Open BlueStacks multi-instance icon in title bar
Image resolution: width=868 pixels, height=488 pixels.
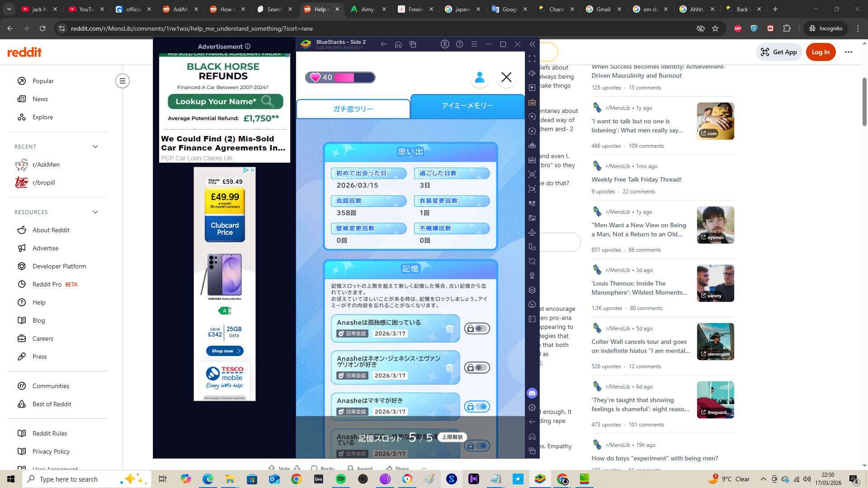(x=413, y=44)
